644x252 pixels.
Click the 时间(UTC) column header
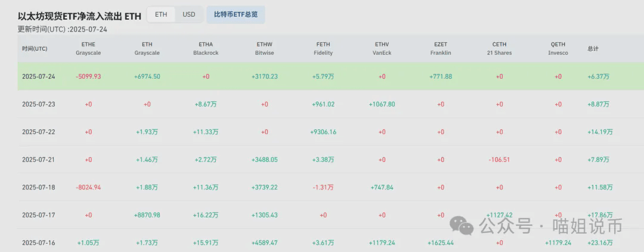pos(35,48)
